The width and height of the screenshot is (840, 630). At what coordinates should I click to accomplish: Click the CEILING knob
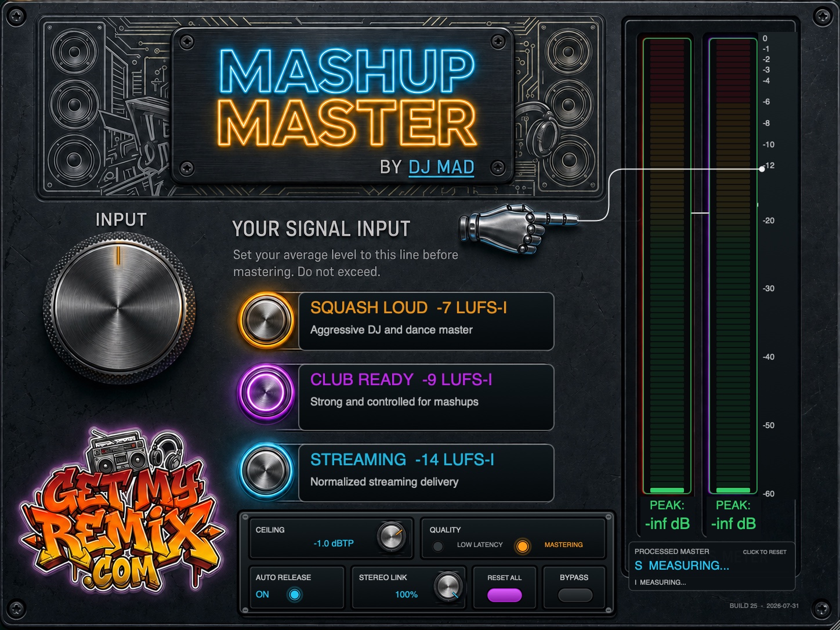(392, 538)
